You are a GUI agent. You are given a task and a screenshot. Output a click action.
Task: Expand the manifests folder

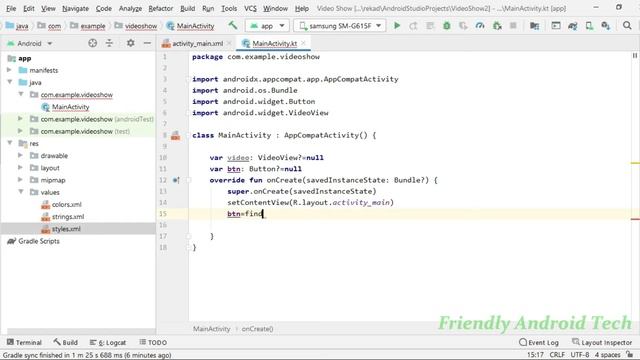[9, 70]
